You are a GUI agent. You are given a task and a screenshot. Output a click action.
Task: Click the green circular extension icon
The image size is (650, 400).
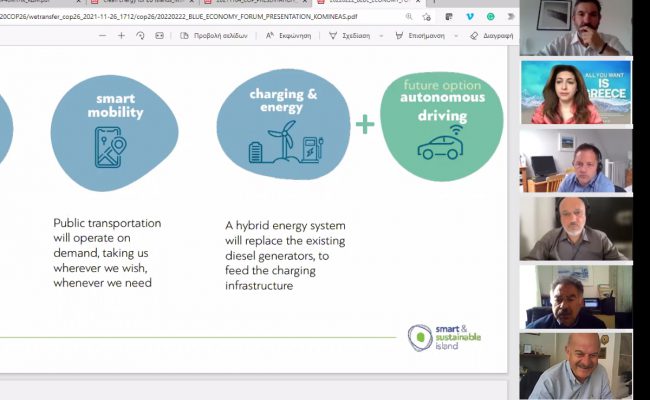pyautogui.click(x=490, y=17)
